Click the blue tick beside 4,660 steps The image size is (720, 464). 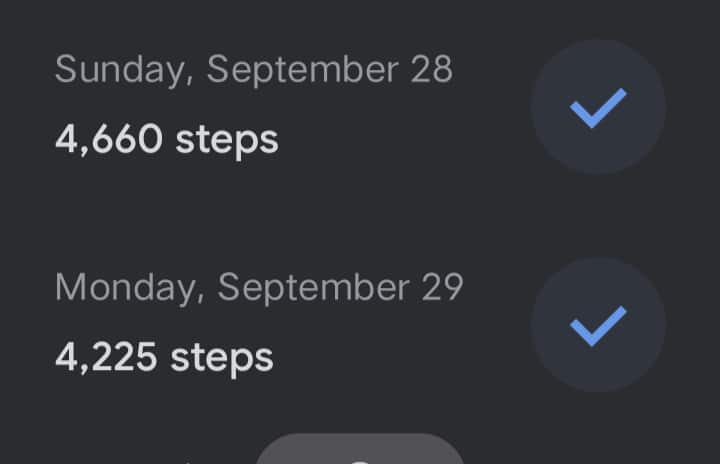pos(598,107)
